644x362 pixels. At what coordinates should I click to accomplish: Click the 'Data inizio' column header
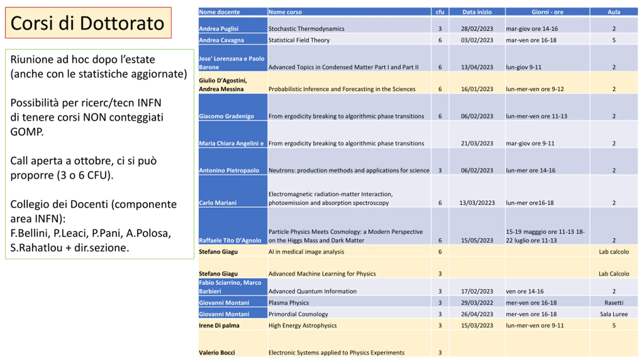click(x=477, y=12)
